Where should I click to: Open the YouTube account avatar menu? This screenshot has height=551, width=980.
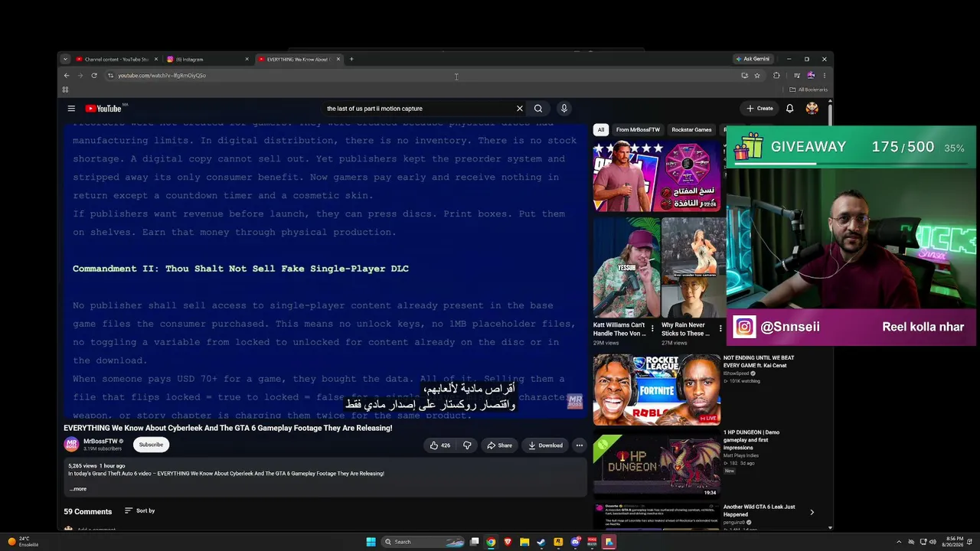point(812,109)
